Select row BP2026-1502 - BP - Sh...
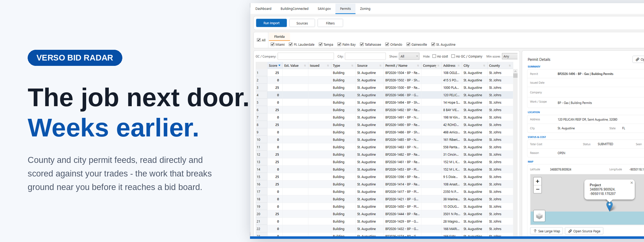Screen dimensions: 644x242 pos(384,80)
